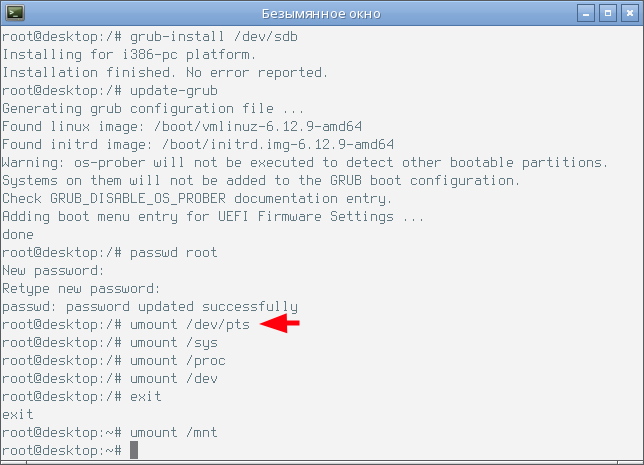Maximize the terminal window
The height and width of the screenshot is (465, 644).
point(608,14)
